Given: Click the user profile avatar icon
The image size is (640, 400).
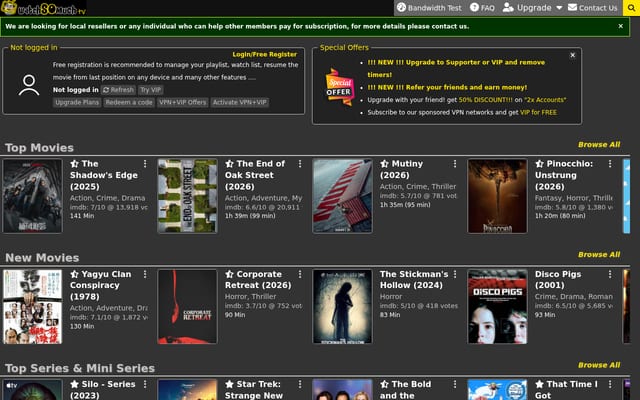Looking at the screenshot, I should pos(29,85).
